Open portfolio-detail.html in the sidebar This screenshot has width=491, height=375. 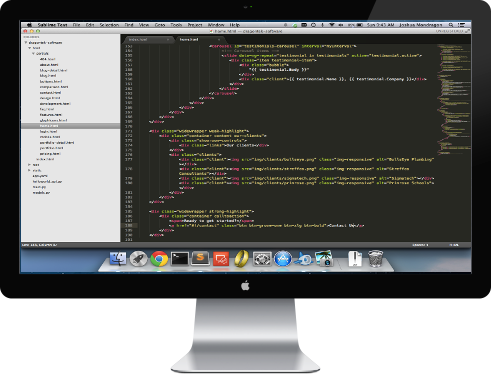57,143
